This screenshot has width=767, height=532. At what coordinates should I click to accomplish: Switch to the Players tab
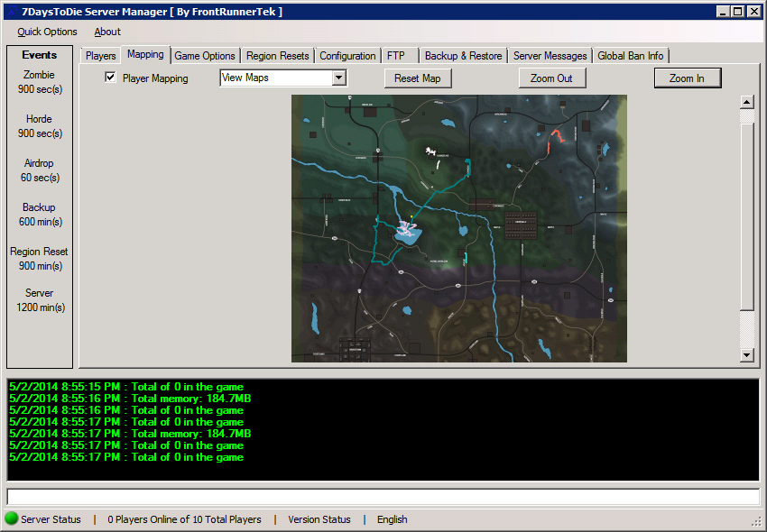tap(101, 56)
